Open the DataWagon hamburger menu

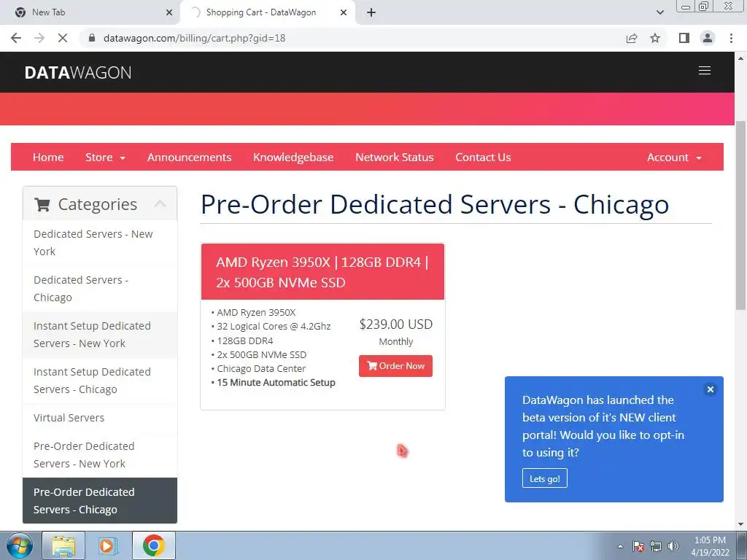click(705, 71)
